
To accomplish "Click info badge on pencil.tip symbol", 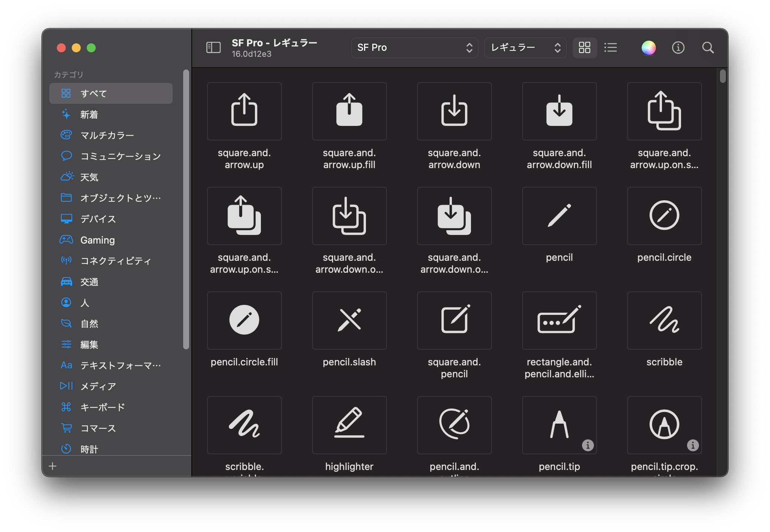I will pos(588,445).
